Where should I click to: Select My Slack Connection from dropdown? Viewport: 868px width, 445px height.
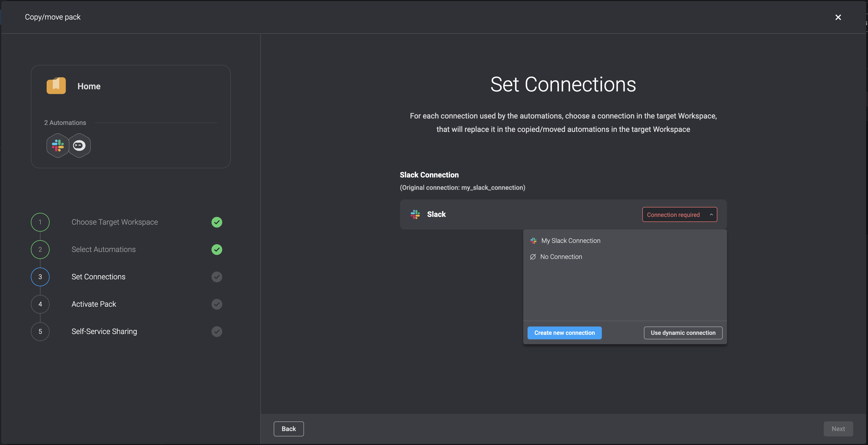click(570, 241)
